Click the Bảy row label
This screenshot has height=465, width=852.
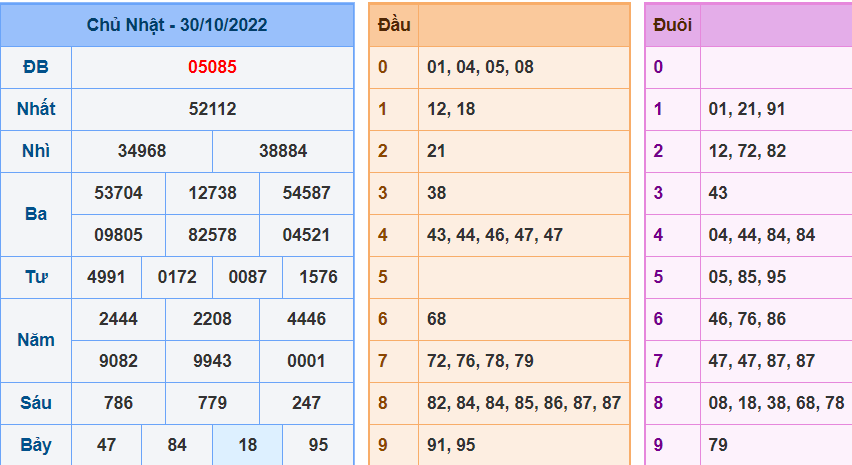click(36, 445)
